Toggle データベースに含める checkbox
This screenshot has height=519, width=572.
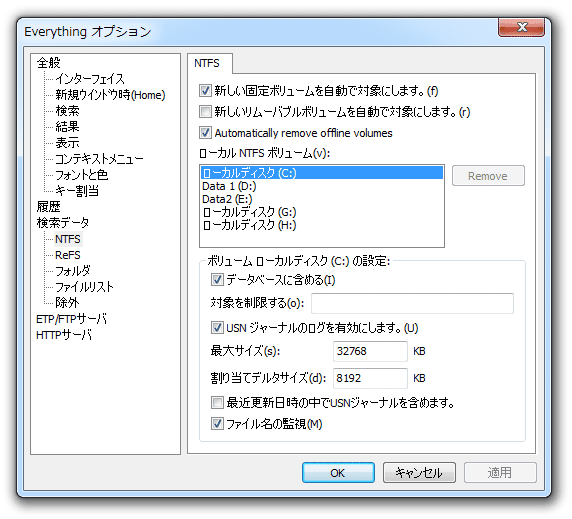coord(217,280)
